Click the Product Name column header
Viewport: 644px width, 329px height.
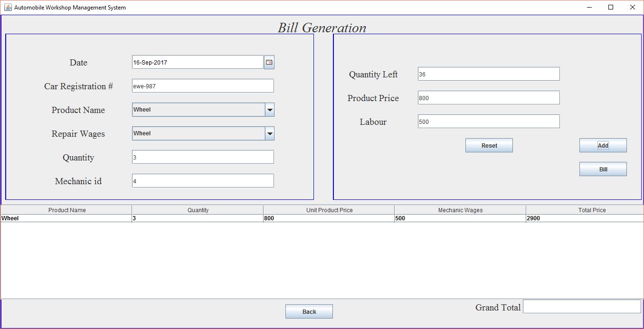(x=66, y=210)
